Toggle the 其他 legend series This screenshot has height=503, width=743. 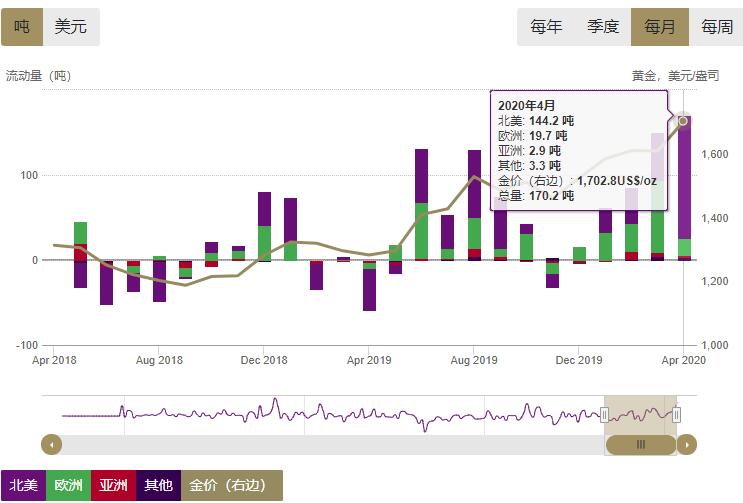(158, 485)
